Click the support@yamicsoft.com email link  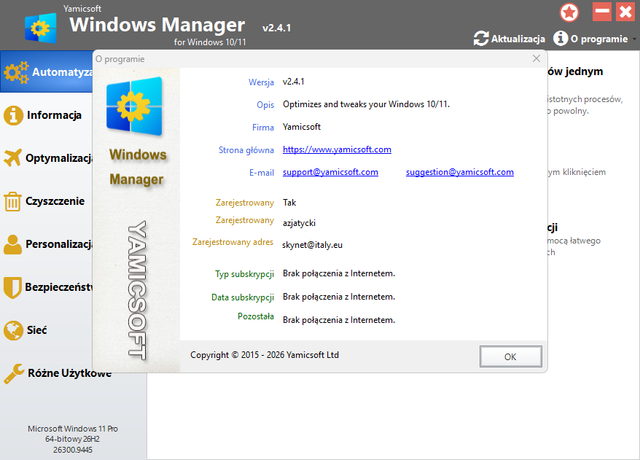coord(330,172)
